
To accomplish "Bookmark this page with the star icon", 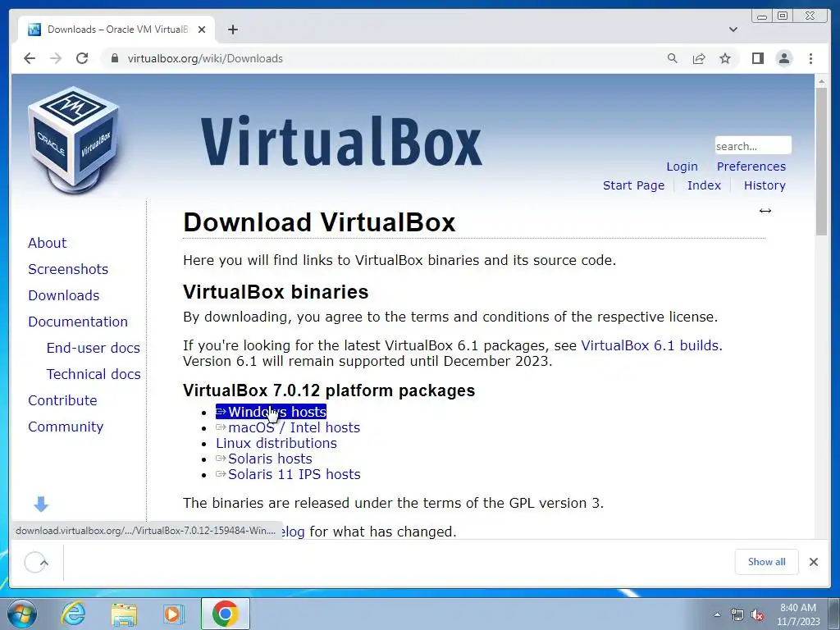I will point(725,58).
